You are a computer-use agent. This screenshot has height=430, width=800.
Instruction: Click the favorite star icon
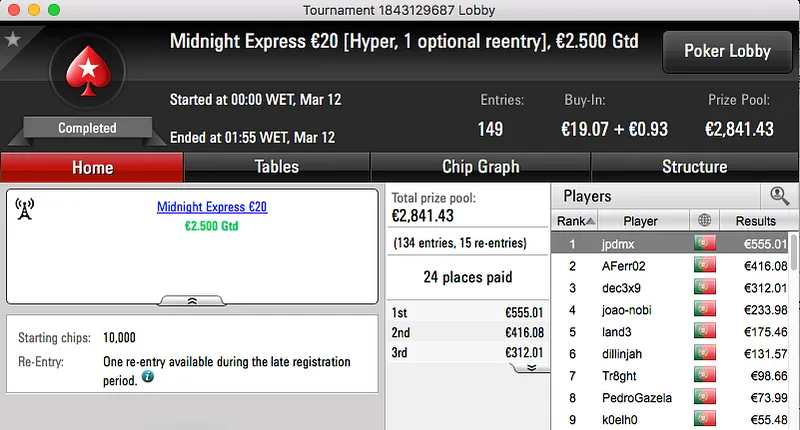(12, 40)
